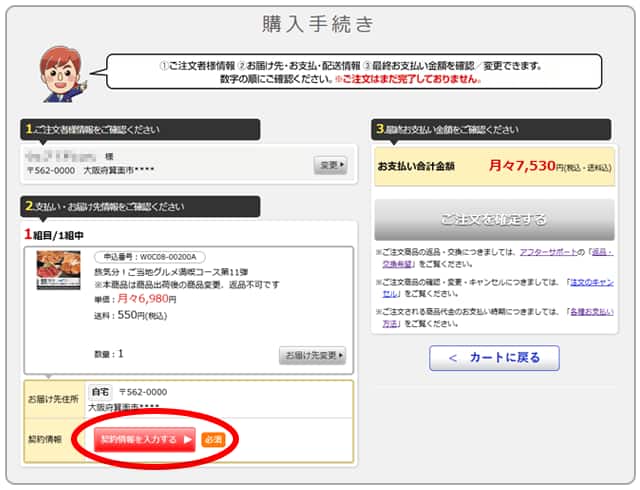
Task: Click the section 1 ご注文者様情報 header
Action: coord(140,129)
